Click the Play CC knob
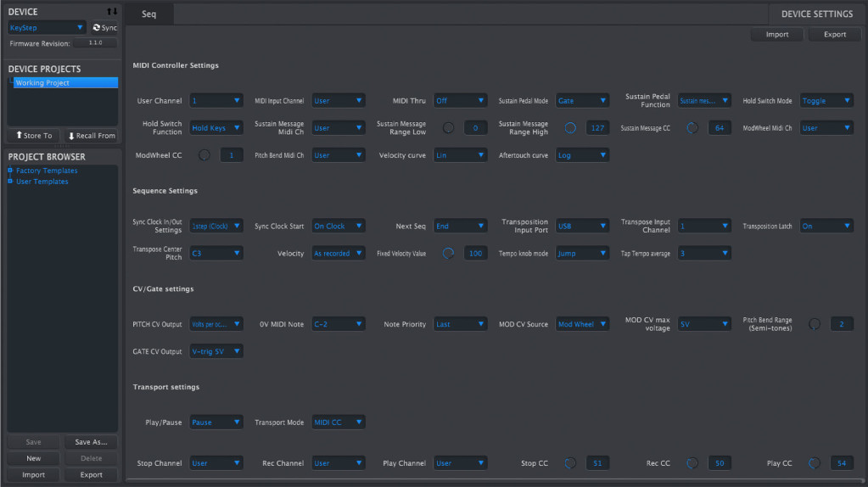 click(815, 463)
